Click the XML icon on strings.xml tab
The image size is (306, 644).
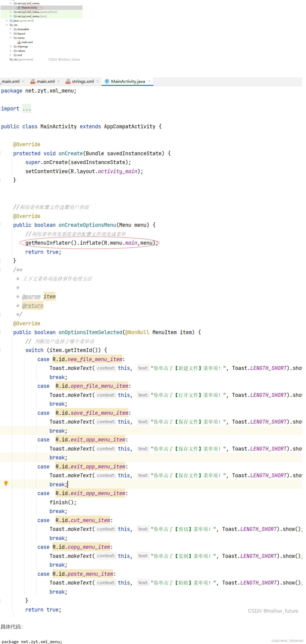[68, 82]
